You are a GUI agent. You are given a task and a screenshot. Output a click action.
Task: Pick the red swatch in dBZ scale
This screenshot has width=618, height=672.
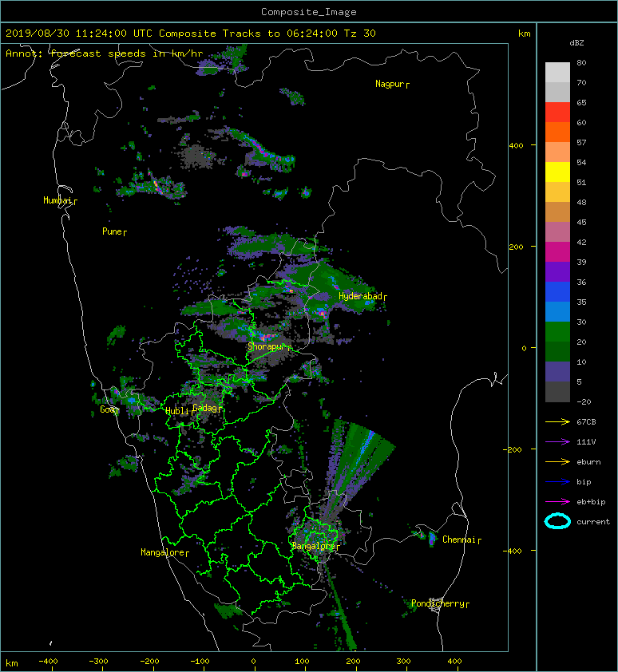tap(557, 112)
